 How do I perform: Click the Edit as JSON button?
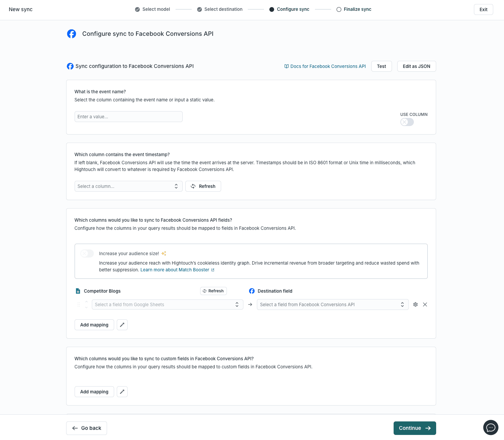coord(416,66)
